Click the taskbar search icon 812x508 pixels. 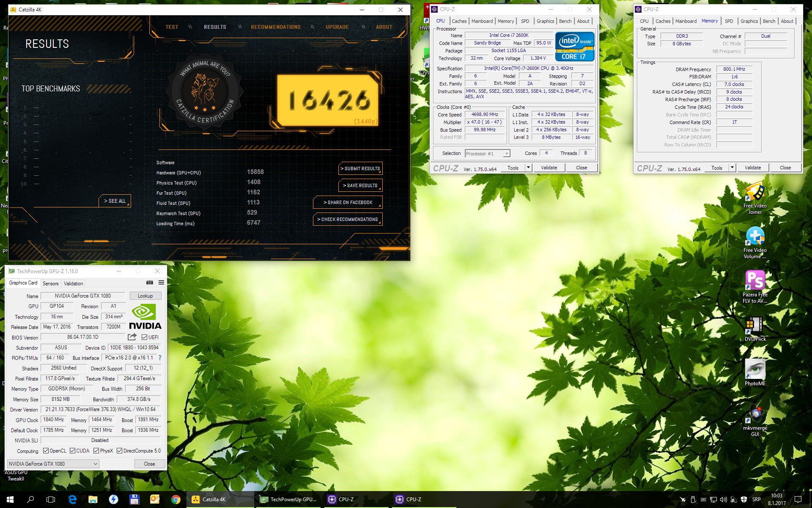(x=30, y=500)
